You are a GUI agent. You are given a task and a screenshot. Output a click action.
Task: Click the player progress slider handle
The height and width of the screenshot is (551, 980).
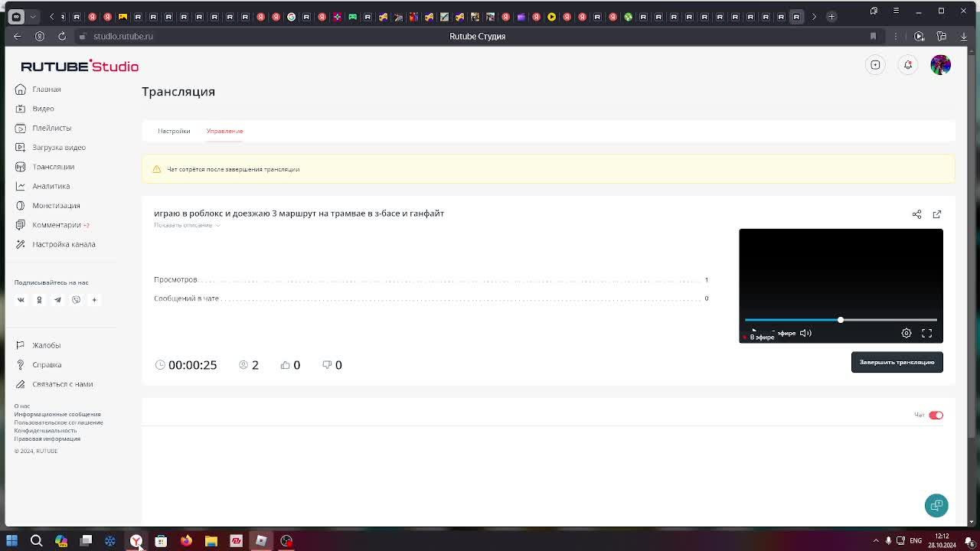pos(840,320)
